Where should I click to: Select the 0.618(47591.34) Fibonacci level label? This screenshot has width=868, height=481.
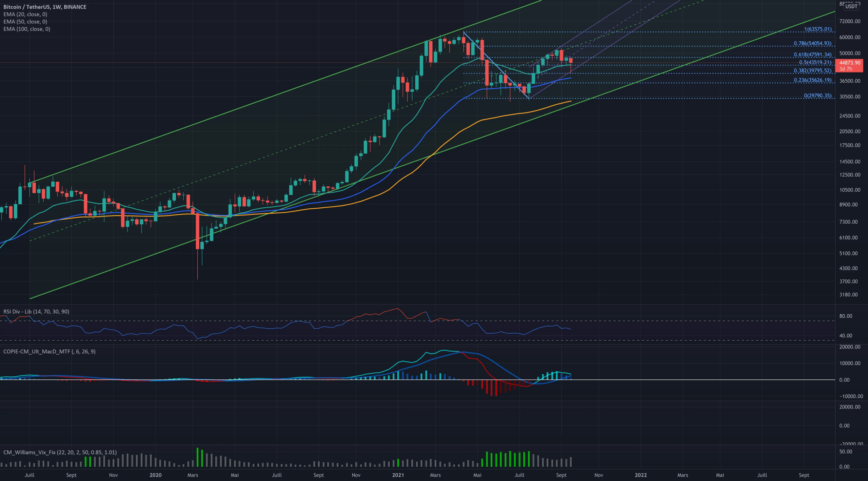tap(812, 55)
